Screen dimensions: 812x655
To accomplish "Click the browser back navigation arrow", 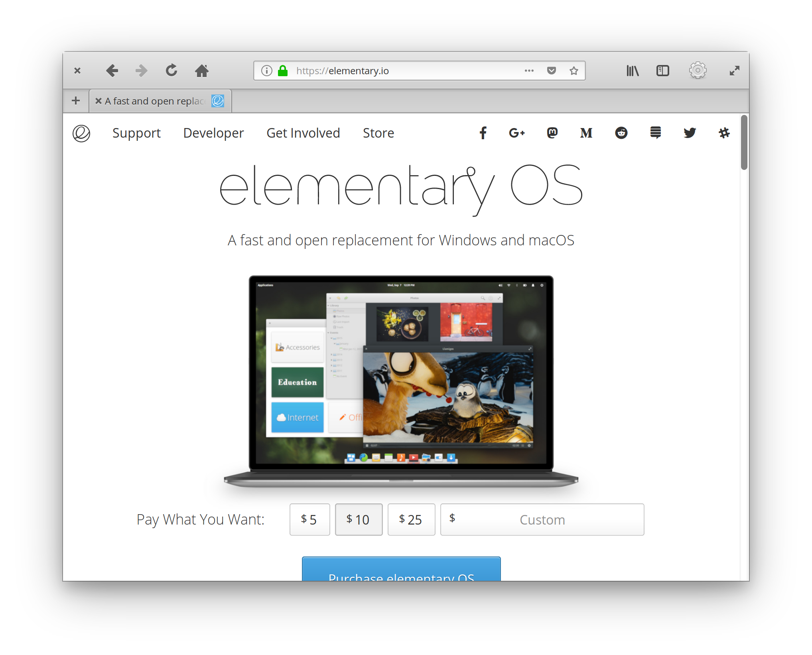I will [x=112, y=70].
